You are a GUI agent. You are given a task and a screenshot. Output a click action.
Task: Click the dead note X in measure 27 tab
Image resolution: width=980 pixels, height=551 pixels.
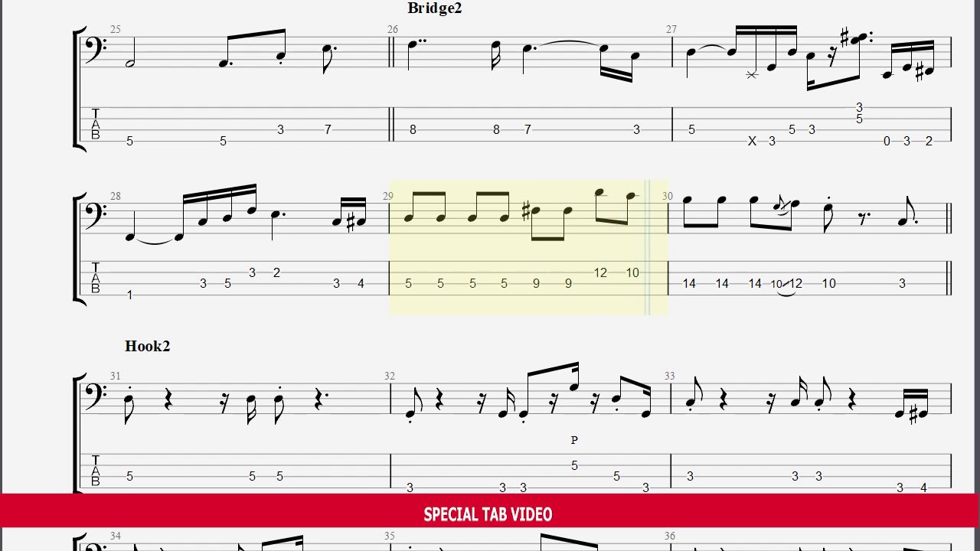pyautogui.click(x=752, y=141)
